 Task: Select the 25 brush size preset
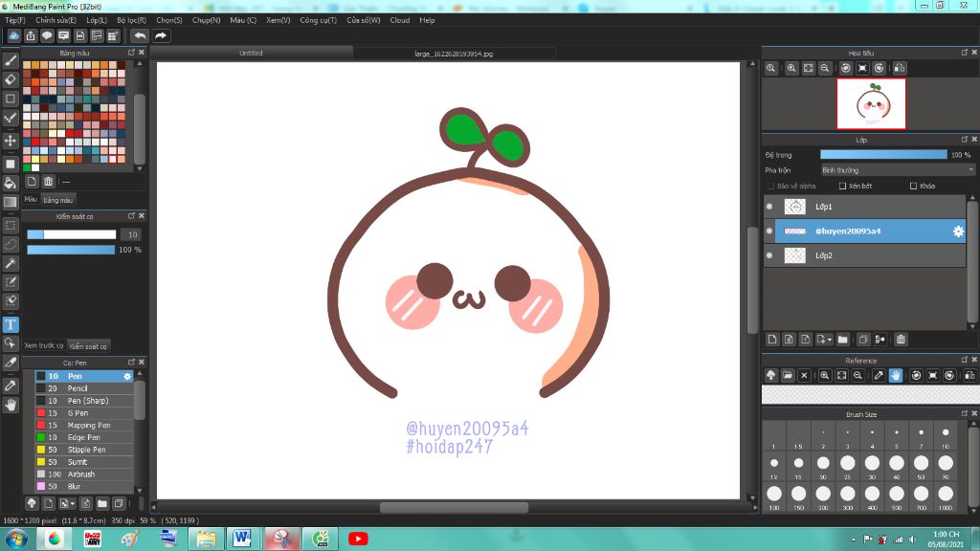click(848, 467)
